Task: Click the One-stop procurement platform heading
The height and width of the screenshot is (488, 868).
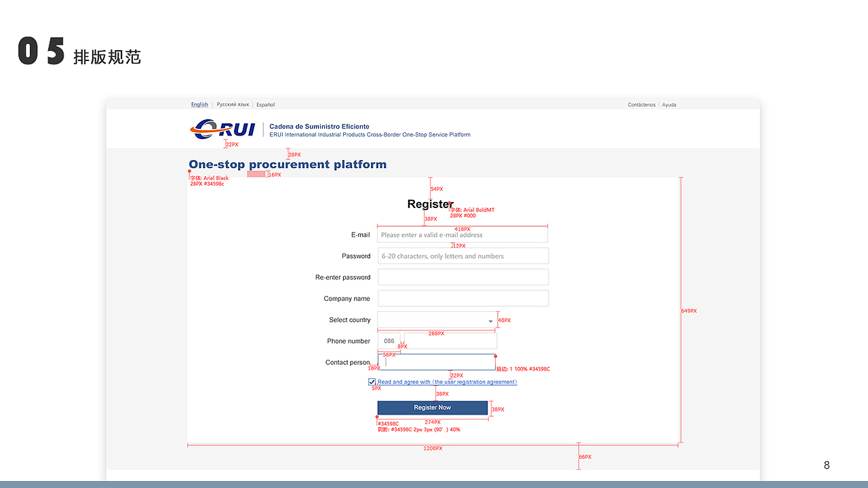Action: pos(288,164)
